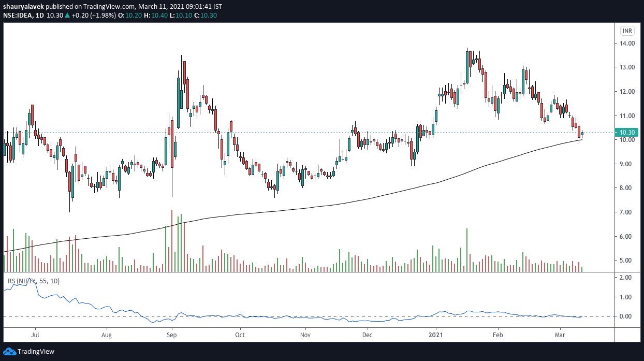Click the 1D interval label
Screen dimensions: 644x361
pos(39,16)
